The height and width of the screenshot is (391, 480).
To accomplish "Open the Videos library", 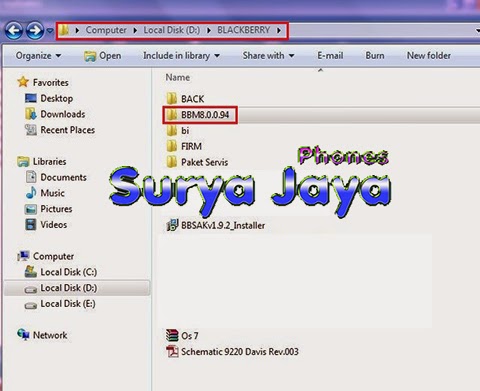I will coord(46,225).
